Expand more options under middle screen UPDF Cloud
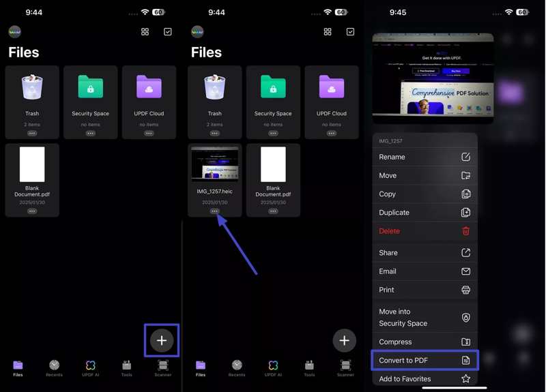The height and width of the screenshot is (392, 546). click(332, 133)
